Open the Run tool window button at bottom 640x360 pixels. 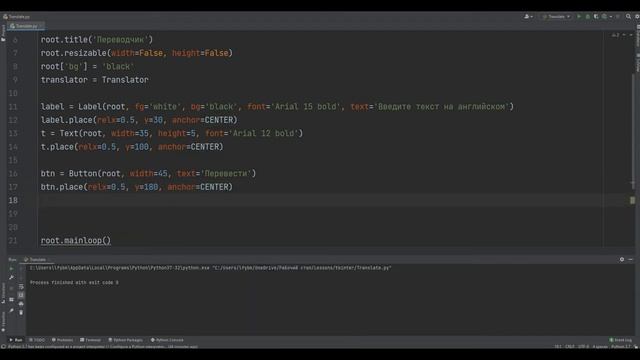pos(16,340)
